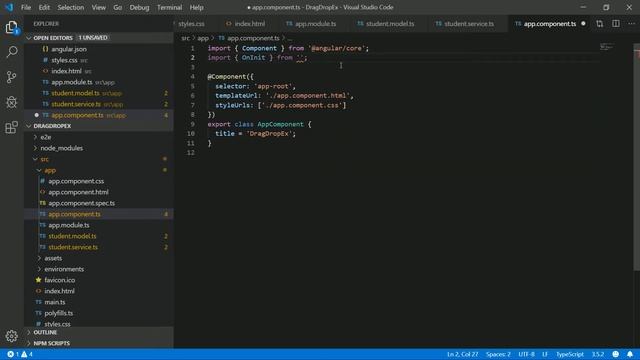This screenshot has width=640, height=360.
Task: Click the 'app' breadcrumb segment
Action: pos(203,38)
